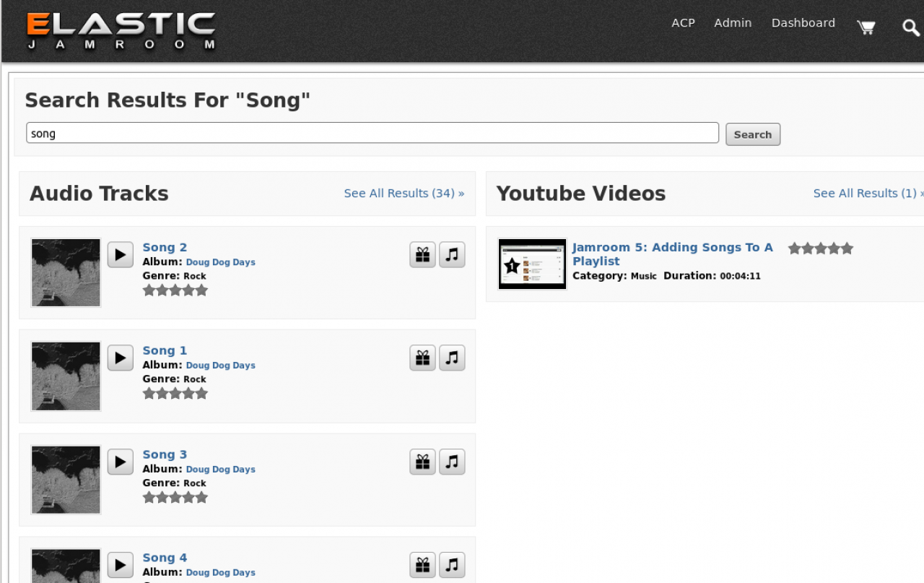Focus the search text field containing "song"
Viewport: 924px width, 583px height.
[372, 134]
